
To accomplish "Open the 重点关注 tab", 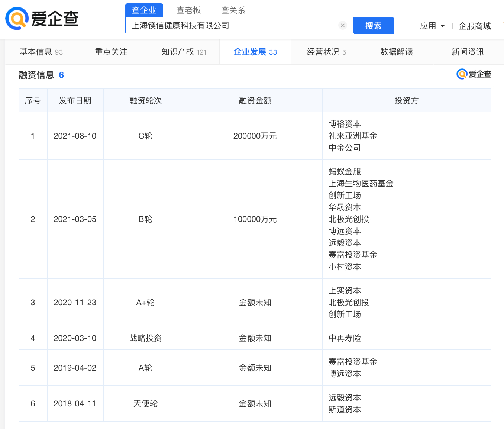I will (x=111, y=52).
